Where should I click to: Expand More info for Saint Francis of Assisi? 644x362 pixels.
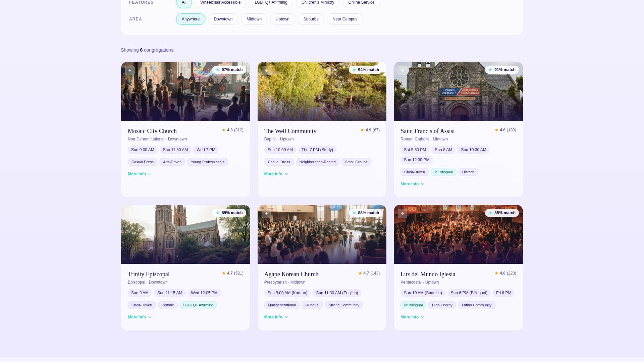click(x=412, y=184)
